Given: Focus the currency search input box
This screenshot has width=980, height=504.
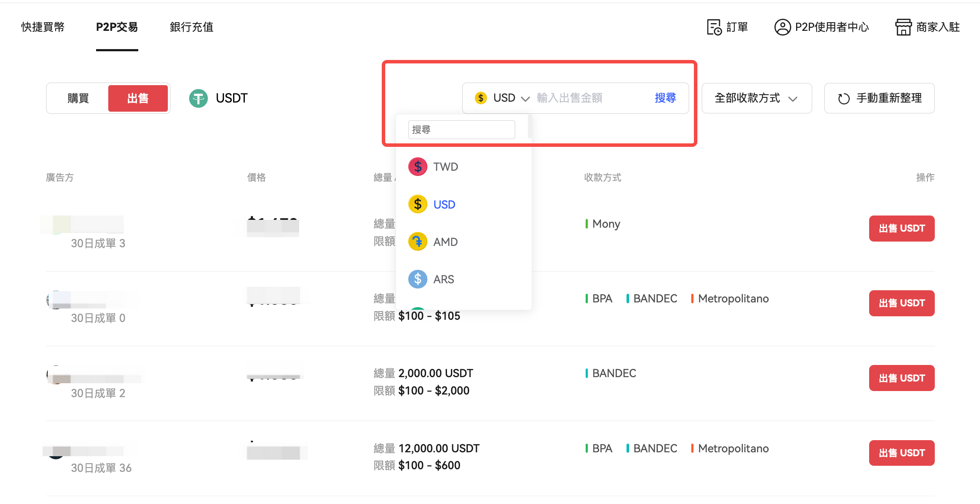Looking at the screenshot, I should pos(461,129).
